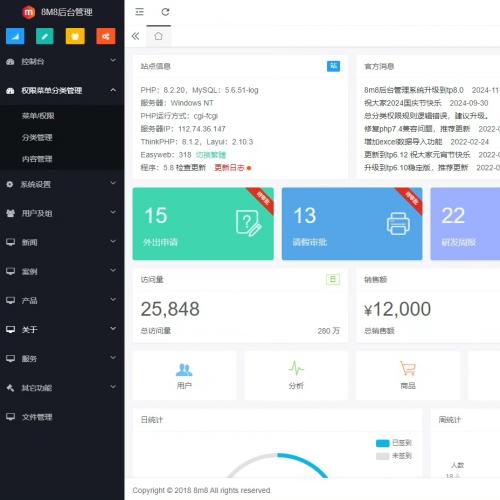Toggle the 已签到 chart legend item
The image size is (500, 500).
pyautogui.click(x=394, y=443)
